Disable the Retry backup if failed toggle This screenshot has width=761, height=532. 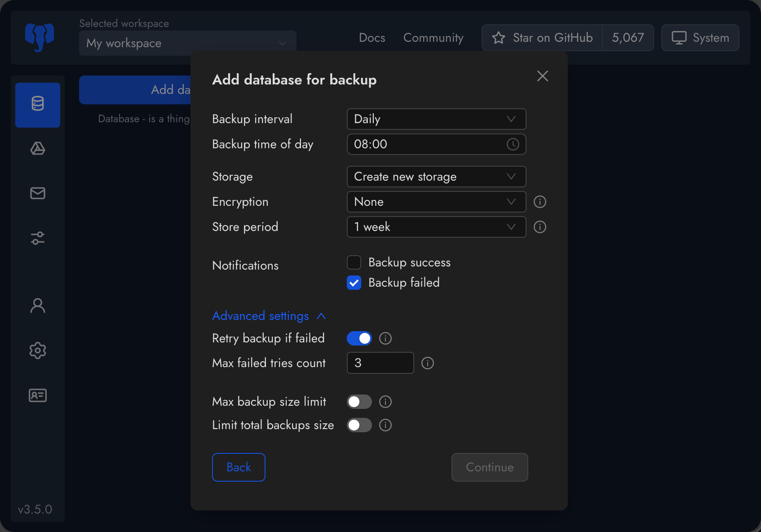tap(359, 338)
